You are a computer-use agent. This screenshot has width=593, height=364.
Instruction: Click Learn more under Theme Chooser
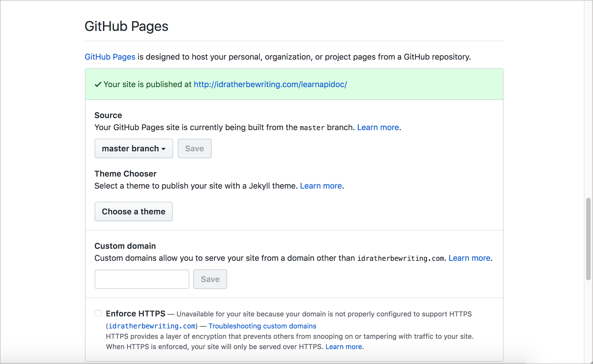[321, 186]
